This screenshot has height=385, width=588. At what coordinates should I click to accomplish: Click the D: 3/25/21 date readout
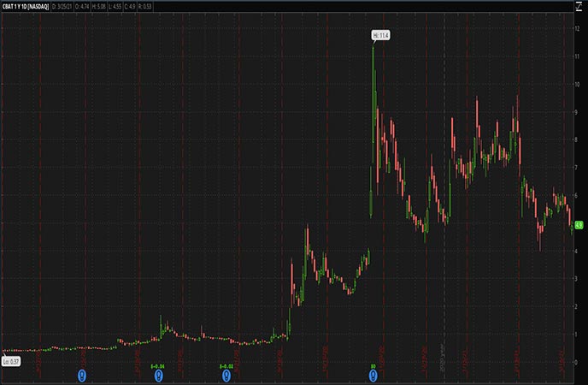[x=62, y=7]
